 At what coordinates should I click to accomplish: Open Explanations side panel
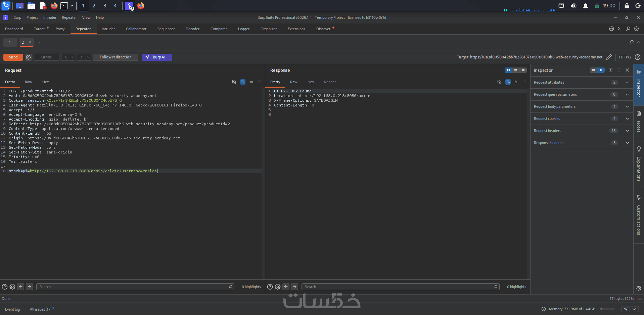[x=639, y=164]
